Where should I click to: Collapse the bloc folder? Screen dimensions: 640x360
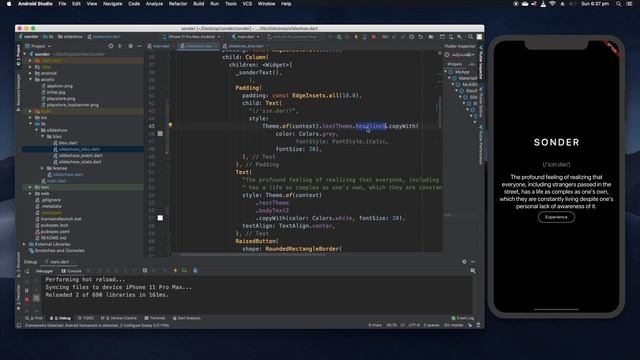pyautogui.click(x=42, y=136)
